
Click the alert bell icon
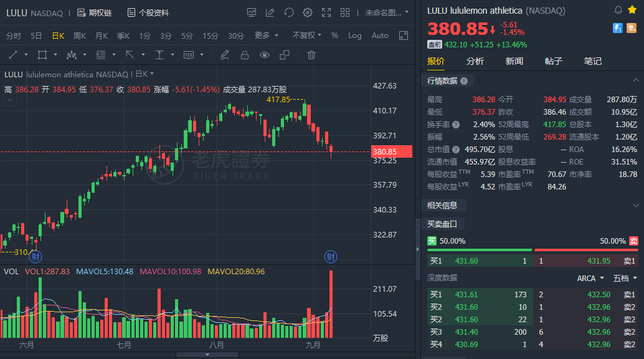coord(618,10)
